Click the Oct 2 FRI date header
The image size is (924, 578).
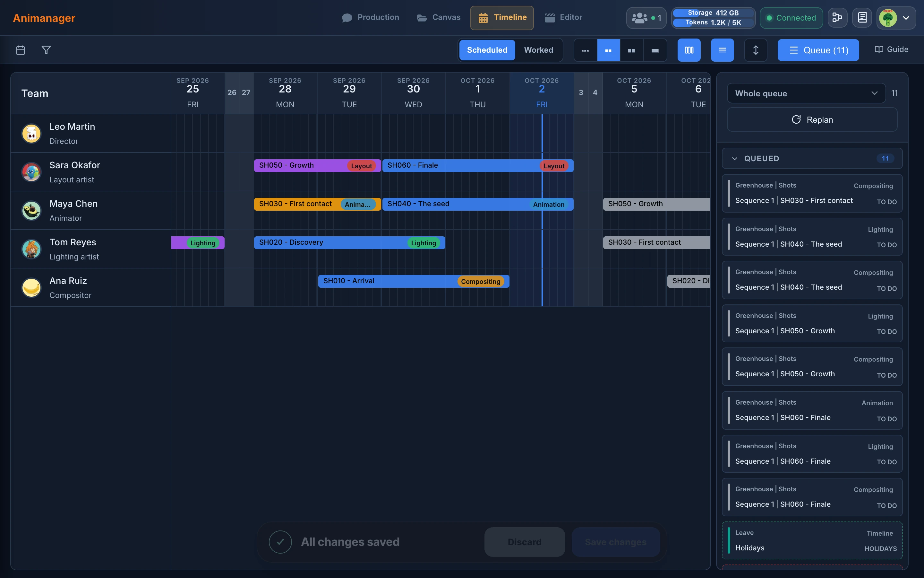click(542, 93)
